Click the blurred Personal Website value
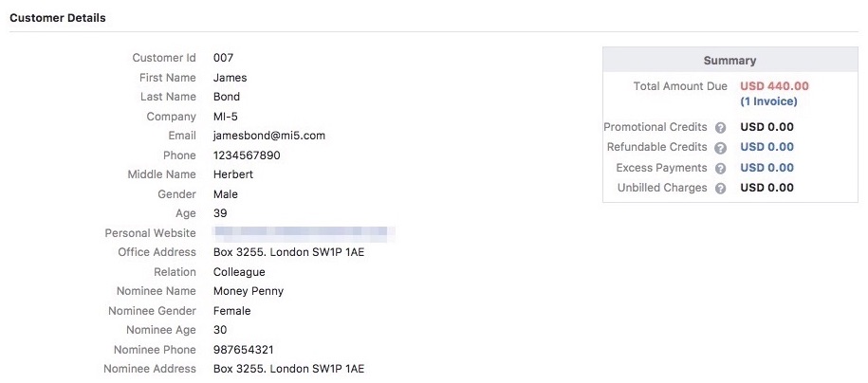 (304, 233)
